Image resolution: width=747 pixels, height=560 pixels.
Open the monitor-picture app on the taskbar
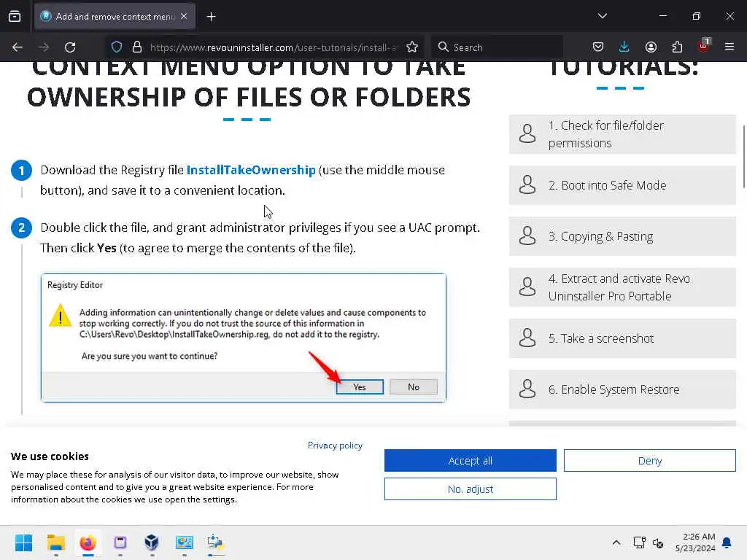click(185, 542)
